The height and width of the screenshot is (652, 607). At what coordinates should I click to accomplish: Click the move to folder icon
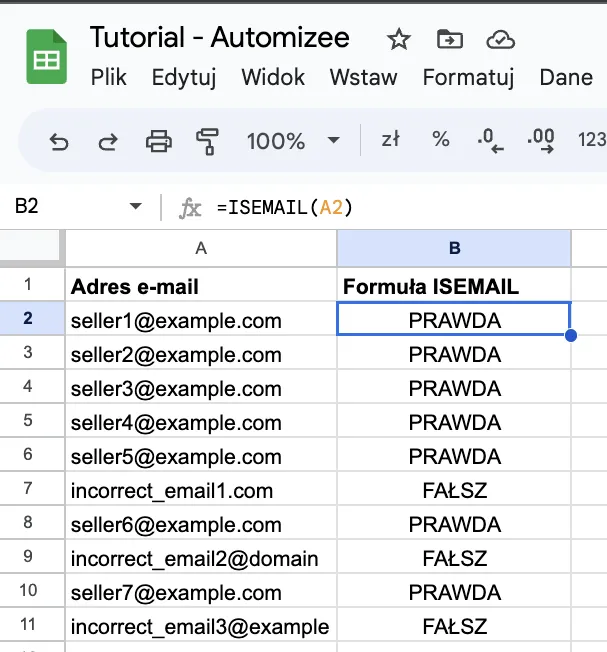coord(449,39)
